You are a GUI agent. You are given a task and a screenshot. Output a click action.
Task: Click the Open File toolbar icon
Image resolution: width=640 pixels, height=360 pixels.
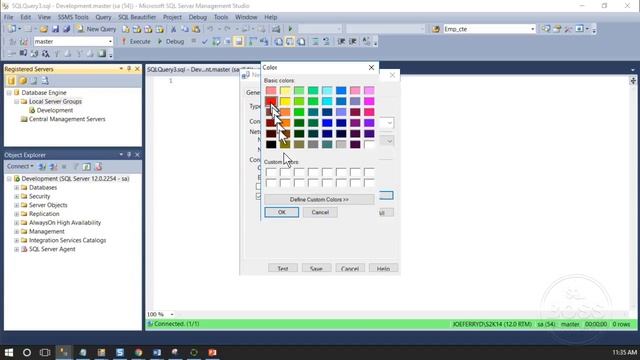[44, 29]
